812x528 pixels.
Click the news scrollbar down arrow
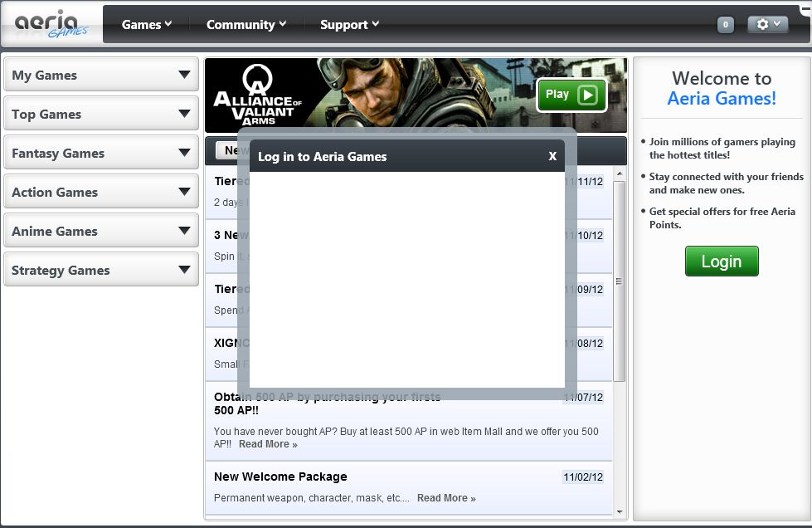[620, 512]
